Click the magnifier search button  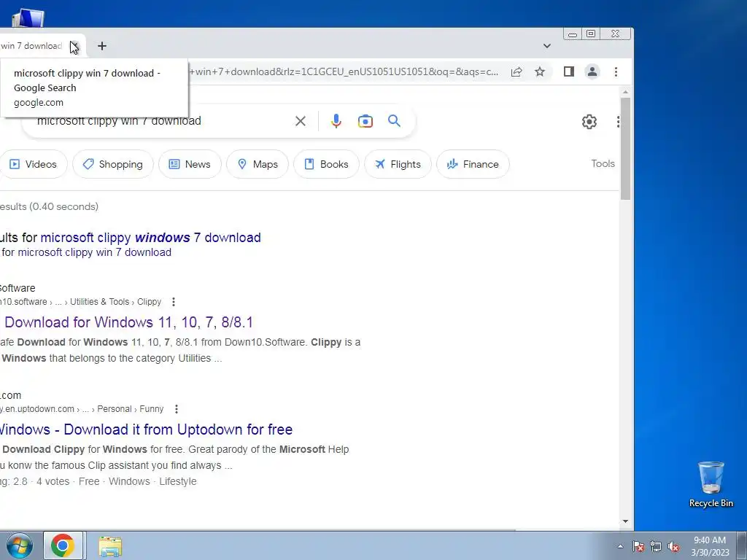394,121
